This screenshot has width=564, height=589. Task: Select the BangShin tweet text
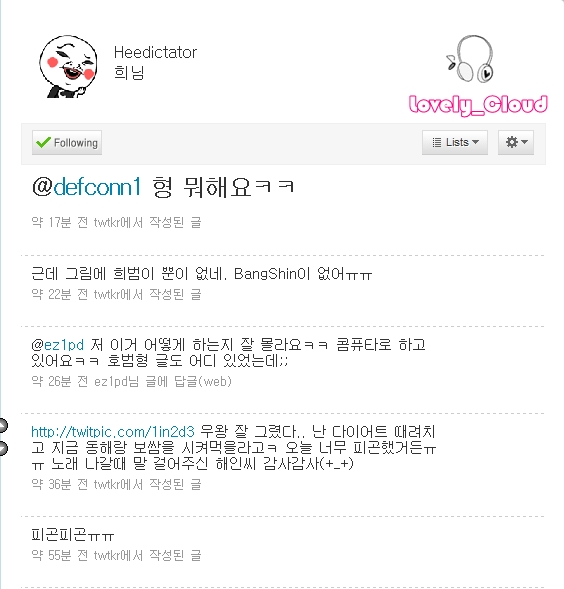point(202,274)
